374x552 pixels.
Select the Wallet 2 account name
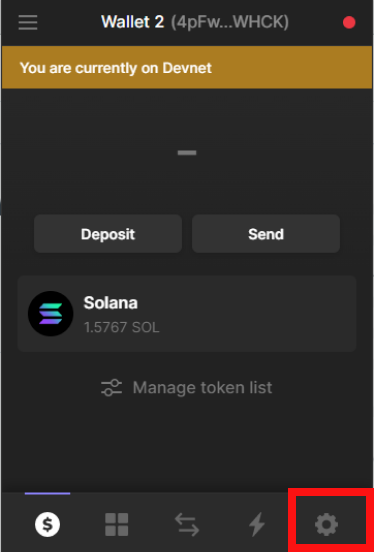(132, 22)
